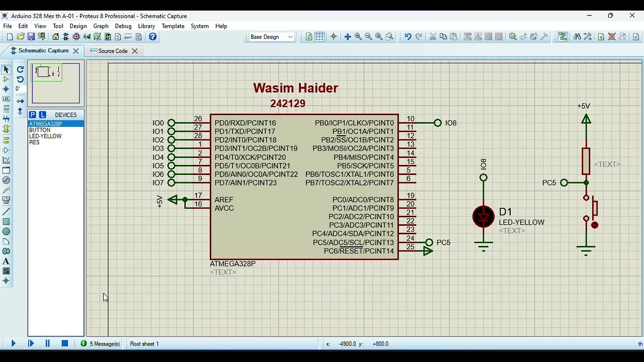Mirror part horizontally using X-mirror icon
This screenshot has width=644, height=362.
(20, 101)
